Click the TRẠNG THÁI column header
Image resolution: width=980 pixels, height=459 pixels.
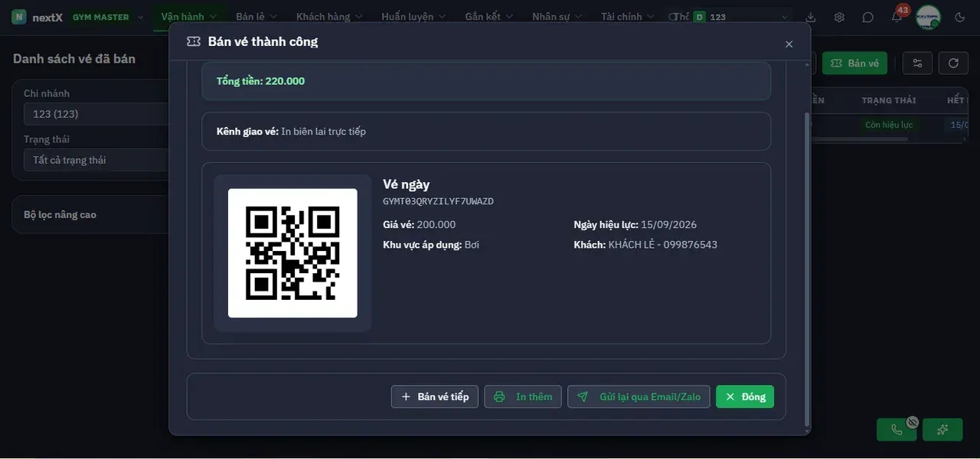(889, 100)
